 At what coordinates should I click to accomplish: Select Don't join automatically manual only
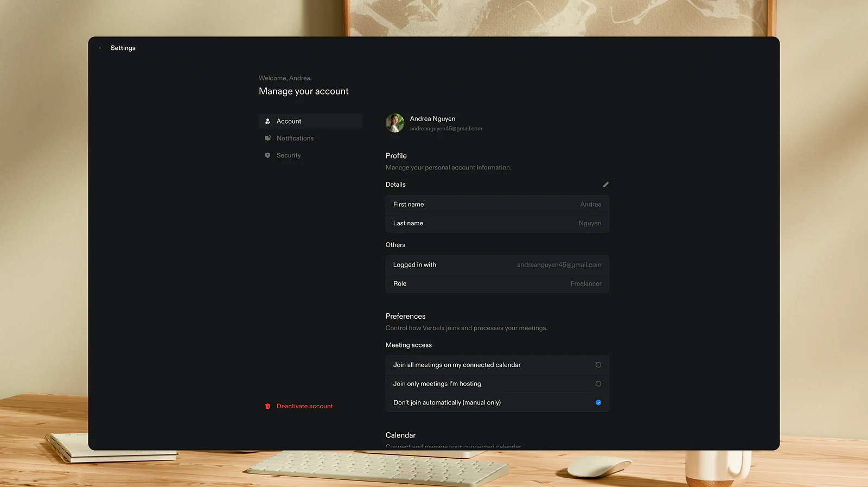coord(598,402)
